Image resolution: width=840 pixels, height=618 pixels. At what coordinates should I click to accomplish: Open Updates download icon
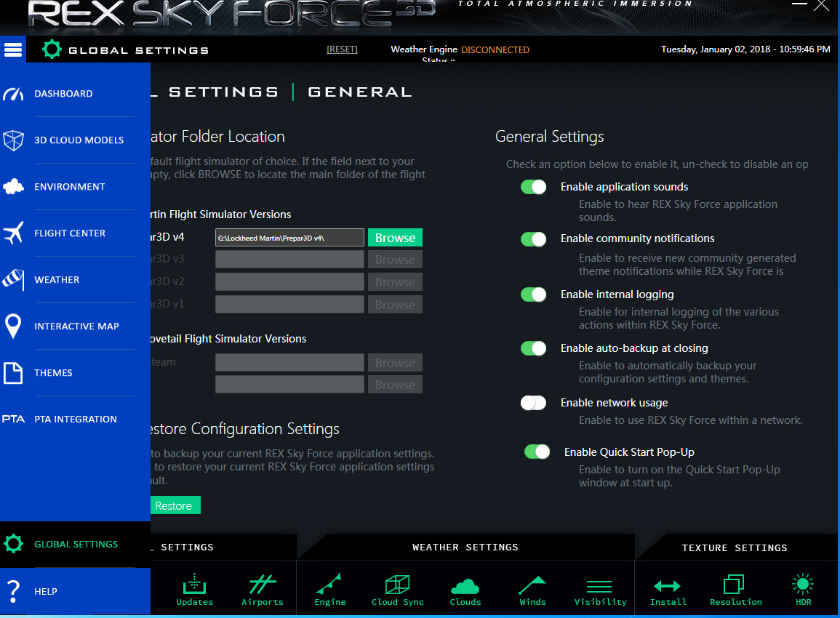194,584
